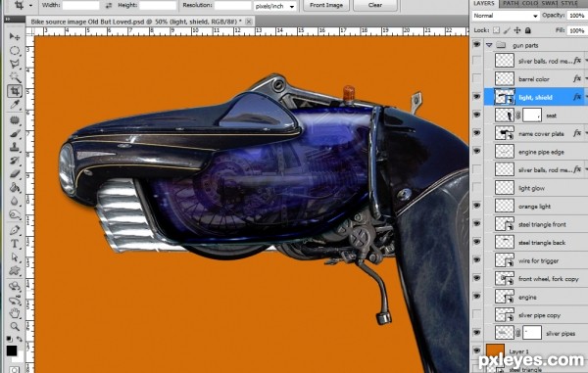Select the Move tool
Viewport: 588px width, 373px height.
pos(15,36)
